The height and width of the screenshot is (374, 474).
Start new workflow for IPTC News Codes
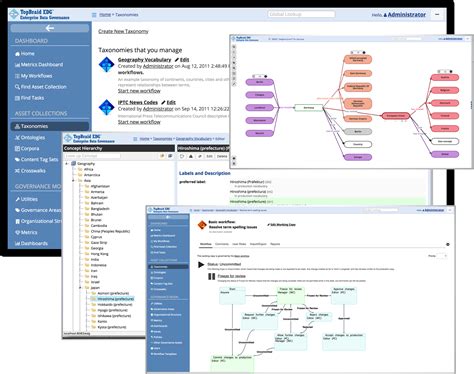139,122
